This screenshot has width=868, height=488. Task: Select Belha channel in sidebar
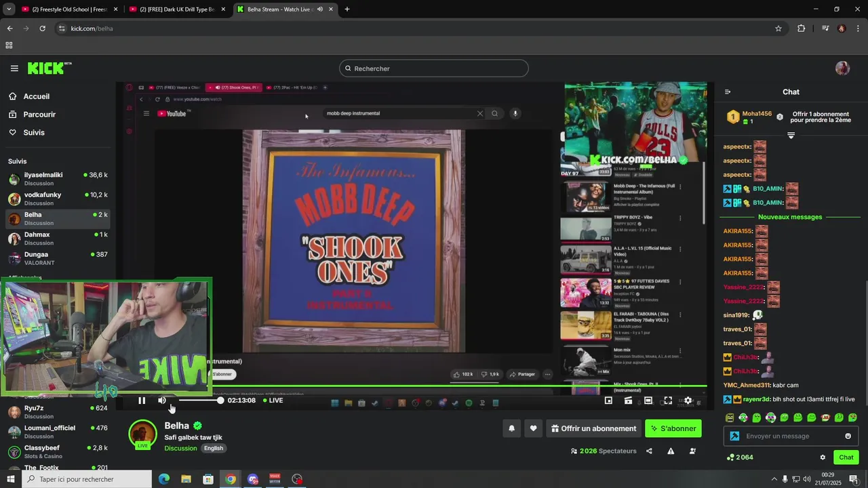(x=58, y=219)
